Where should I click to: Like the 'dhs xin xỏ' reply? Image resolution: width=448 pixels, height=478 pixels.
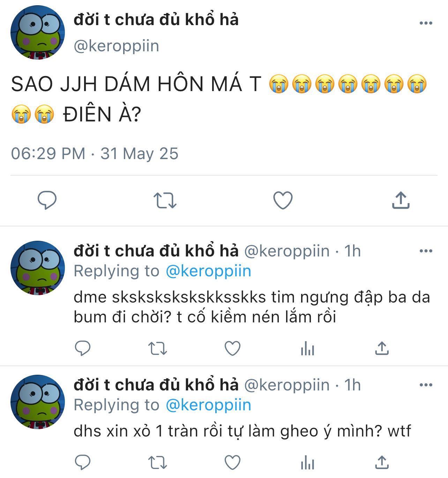[x=232, y=463]
